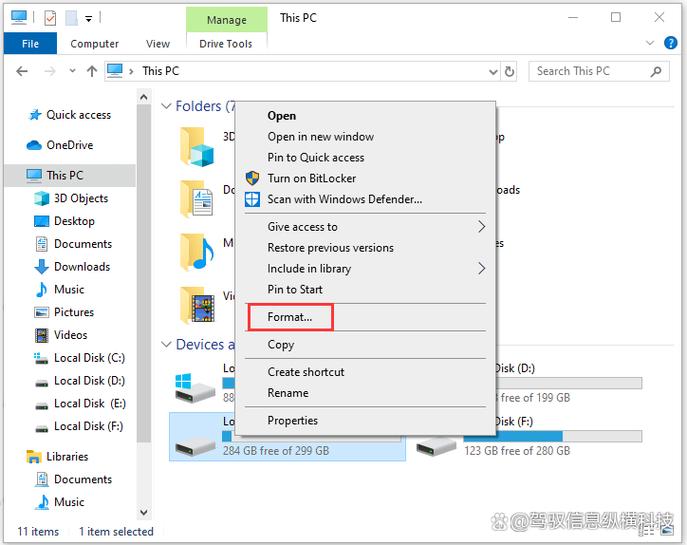Select the Music folder icon in main pane
The width and height of the screenshot is (687, 545).
(197, 252)
